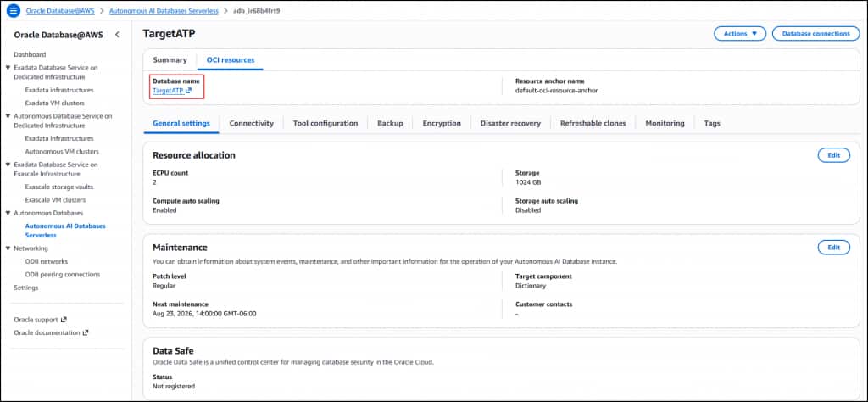Open Settings in sidebar
This screenshot has width=868, height=402.
26,288
